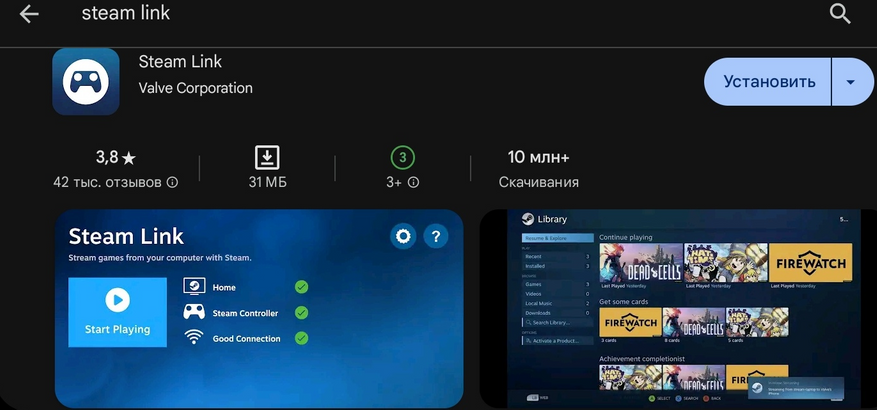877x410 pixels.
Task: Click the help question mark icon
Action: [x=436, y=237]
